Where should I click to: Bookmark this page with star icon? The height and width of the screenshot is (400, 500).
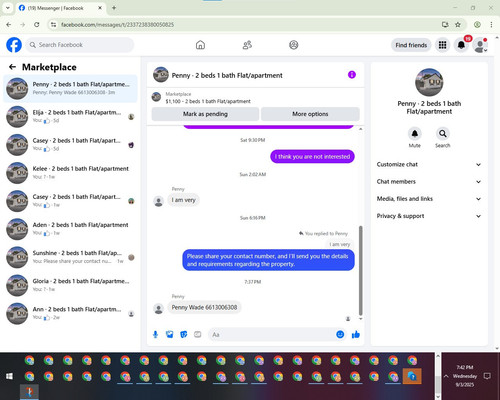click(x=458, y=25)
